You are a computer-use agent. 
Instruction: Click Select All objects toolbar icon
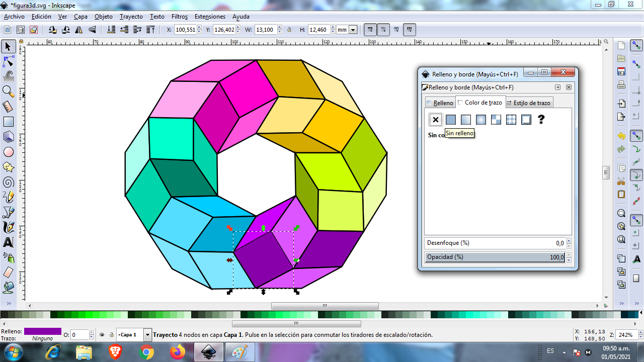pyautogui.click(x=8, y=30)
